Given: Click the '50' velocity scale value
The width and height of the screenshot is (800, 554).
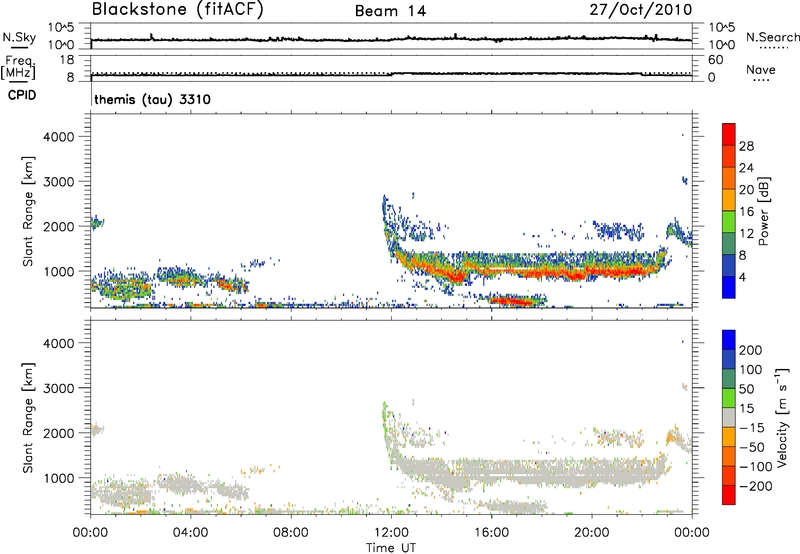Looking at the screenshot, I should [746, 389].
